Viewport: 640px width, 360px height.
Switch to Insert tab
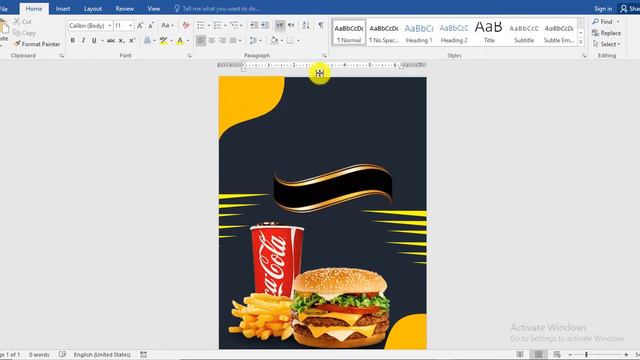(x=63, y=9)
